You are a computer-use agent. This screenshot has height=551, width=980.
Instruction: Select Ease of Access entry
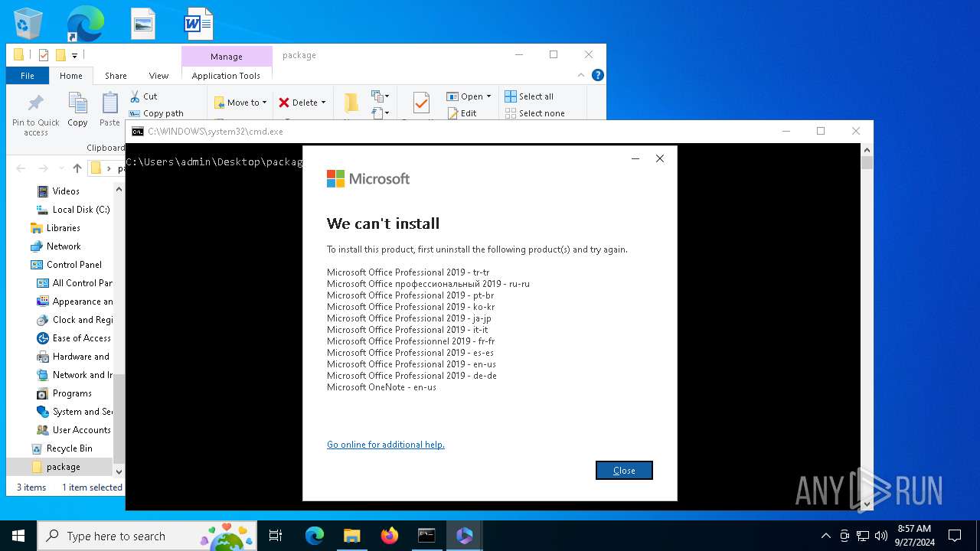pyautogui.click(x=75, y=338)
